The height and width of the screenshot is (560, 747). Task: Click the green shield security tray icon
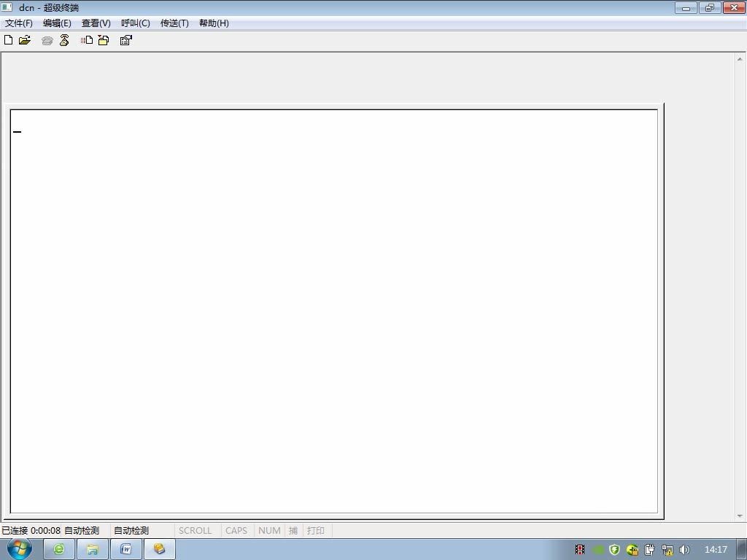point(614,550)
